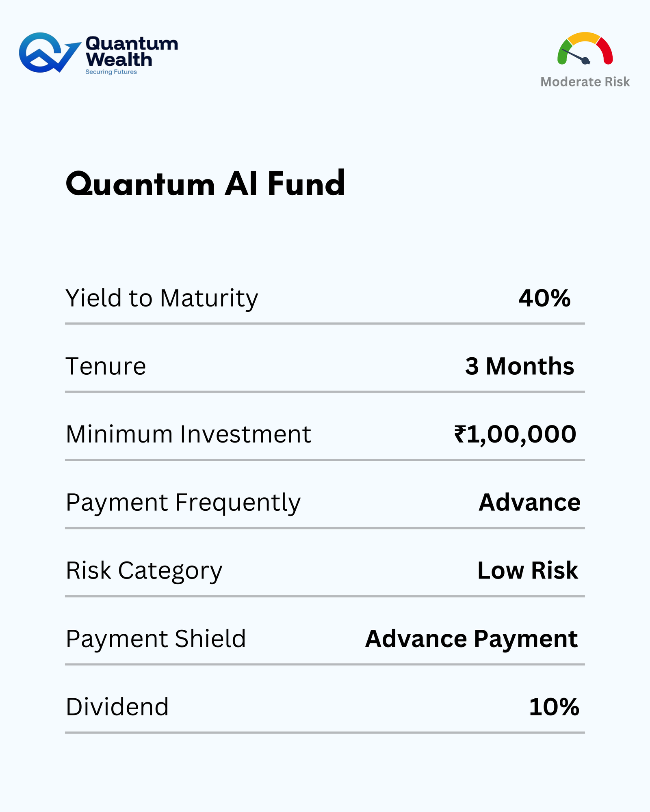Click the Yield to Maturity label
Image resolution: width=650 pixels, height=812 pixels.
pyautogui.click(x=162, y=298)
